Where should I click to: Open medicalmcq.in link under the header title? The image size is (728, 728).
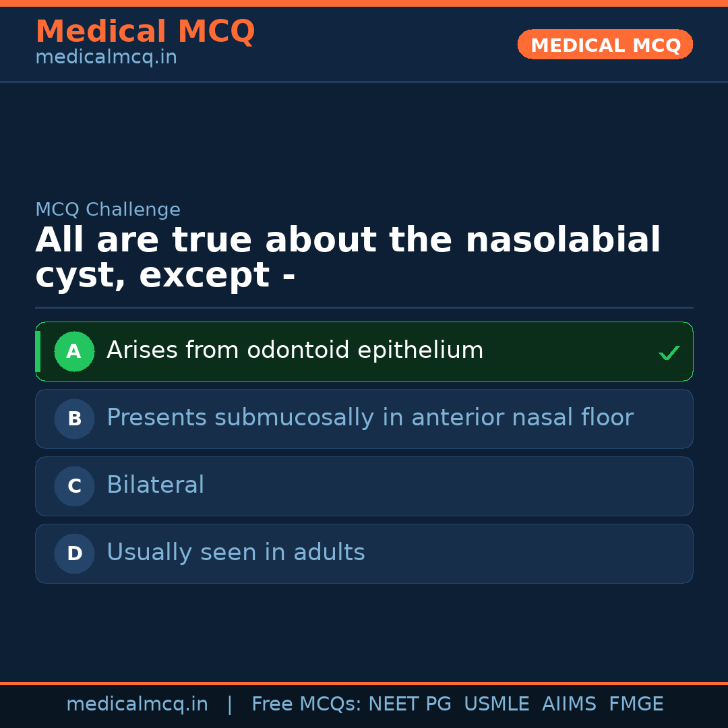tap(106, 58)
